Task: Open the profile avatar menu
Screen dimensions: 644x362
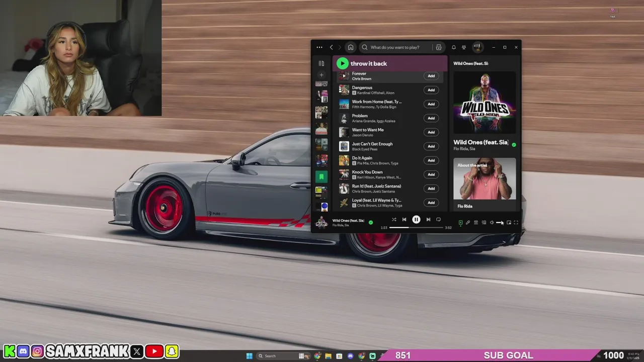Action: pyautogui.click(x=477, y=47)
